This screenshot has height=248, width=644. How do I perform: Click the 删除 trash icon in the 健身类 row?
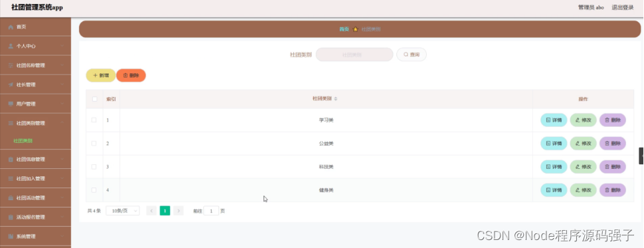click(607, 190)
